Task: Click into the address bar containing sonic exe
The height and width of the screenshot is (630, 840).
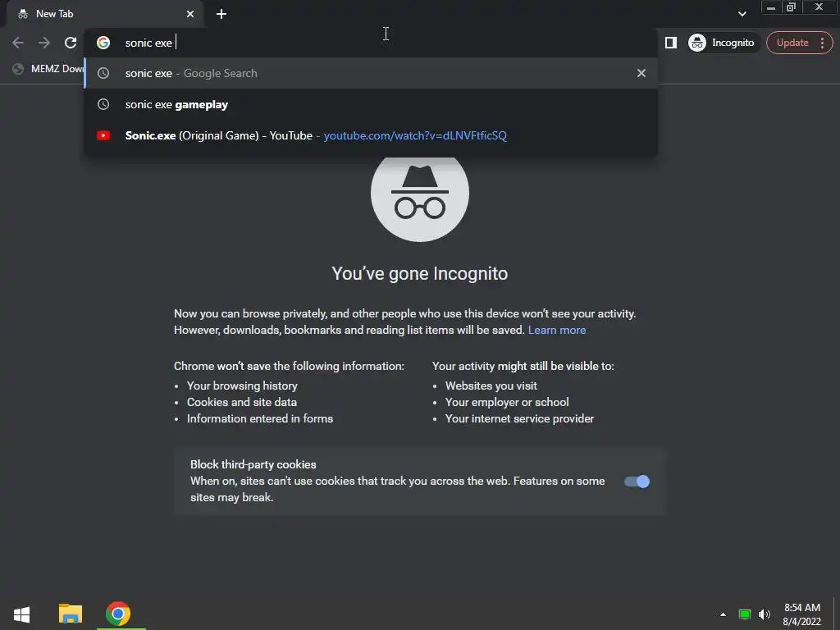Action: pyautogui.click(x=371, y=43)
